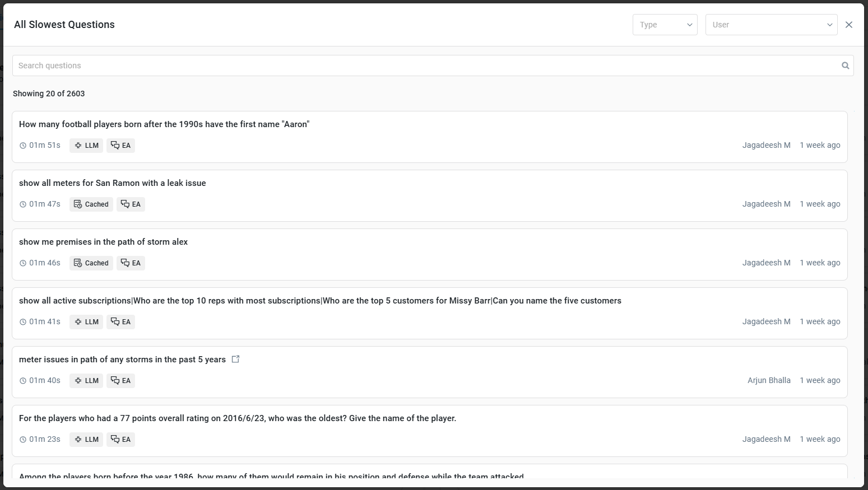868x490 pixels.
Task: Click the Cached badge on storm alex question
Action: [91, 263]
